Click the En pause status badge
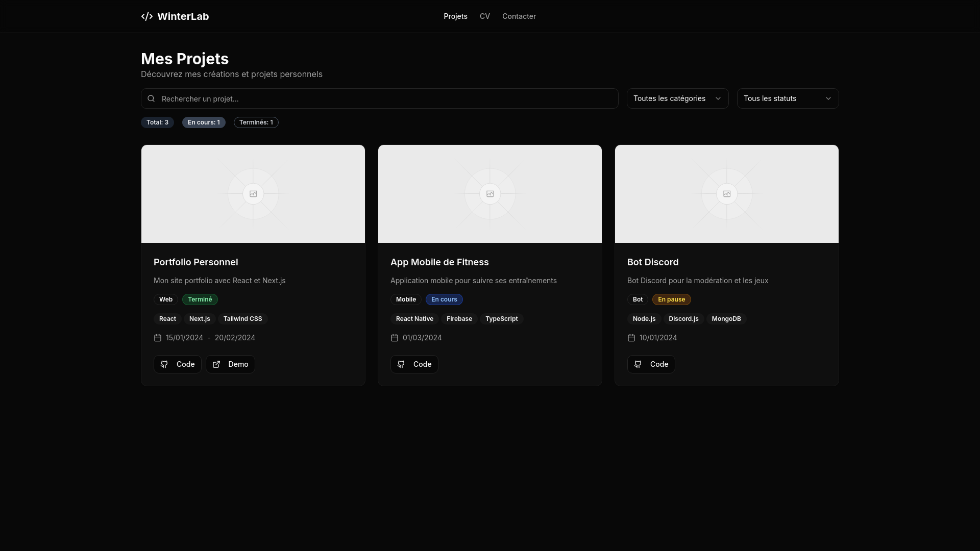The image size is (980, 551). (671, 299)
